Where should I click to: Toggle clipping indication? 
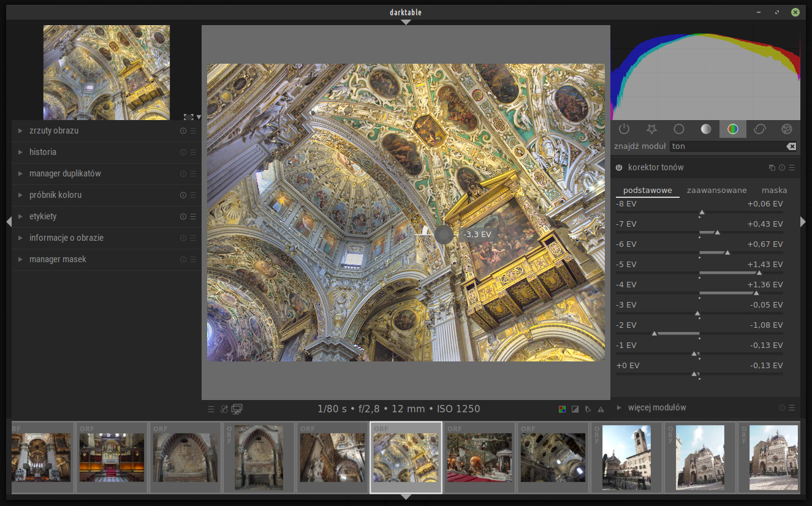575,409
